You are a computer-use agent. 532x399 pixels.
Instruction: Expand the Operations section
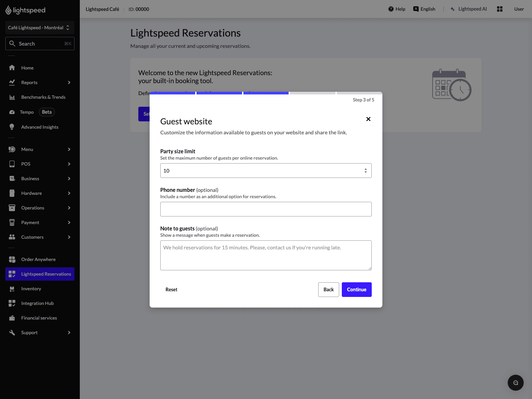point(33,207)
